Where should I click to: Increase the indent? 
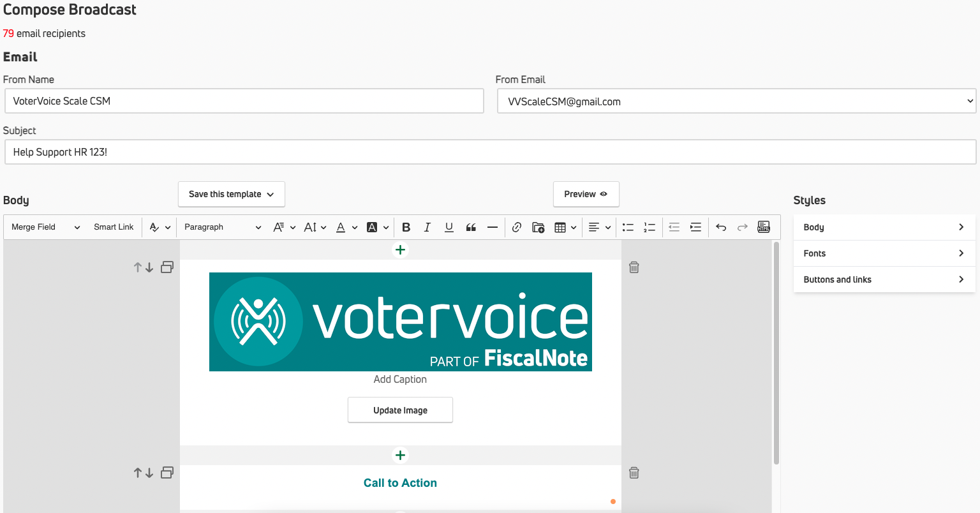coord(696,227)
